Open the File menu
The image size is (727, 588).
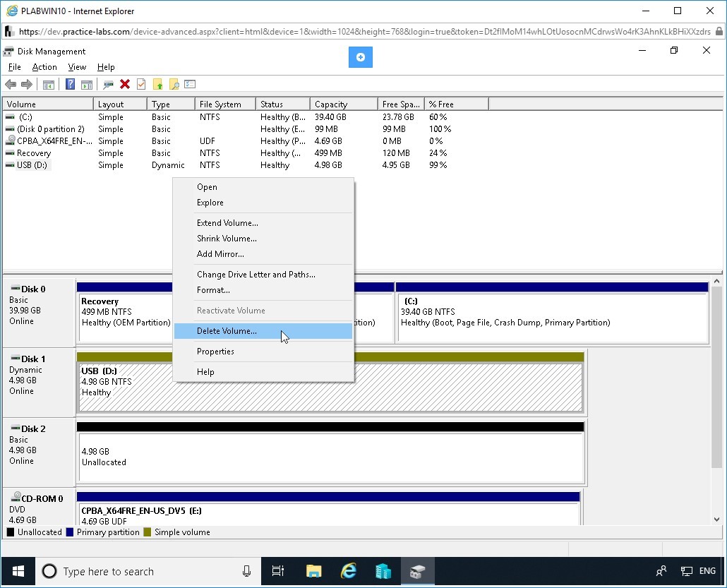pos(14,67)
